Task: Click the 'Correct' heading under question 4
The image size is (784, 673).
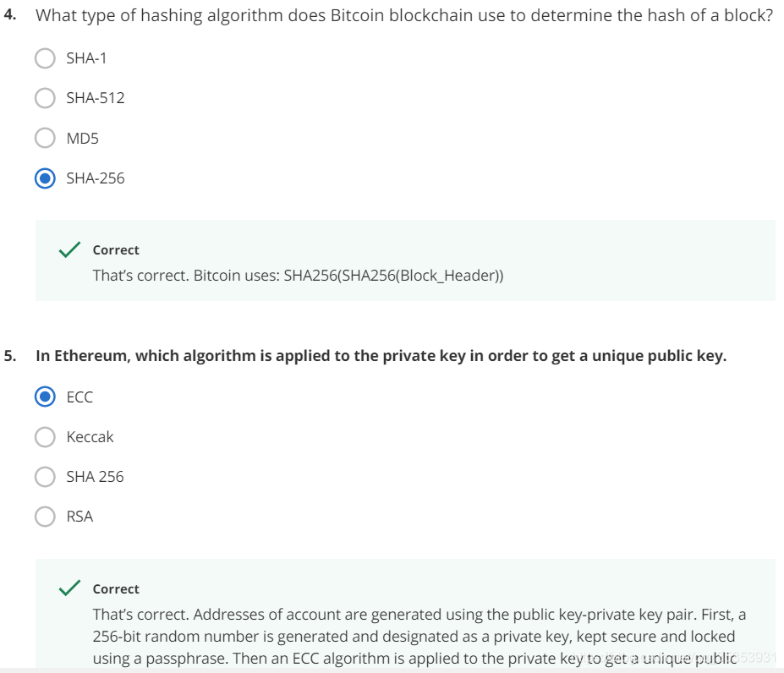Action: (x=116, y=250)
